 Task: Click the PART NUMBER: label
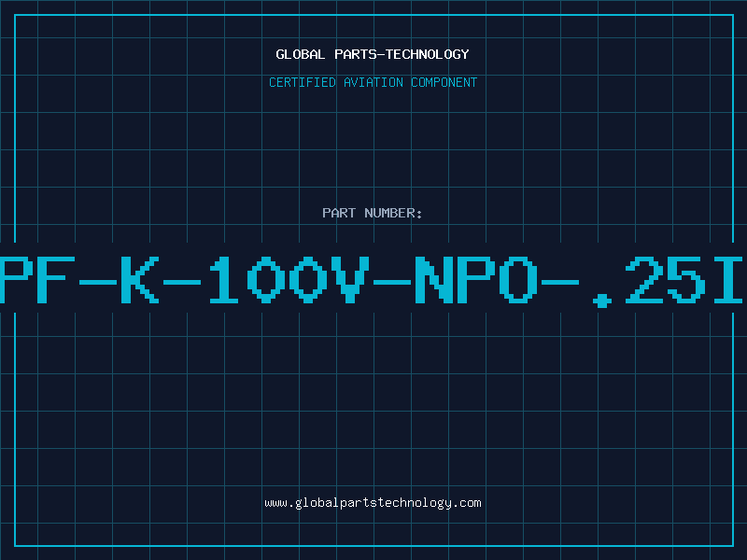(373, 213)
